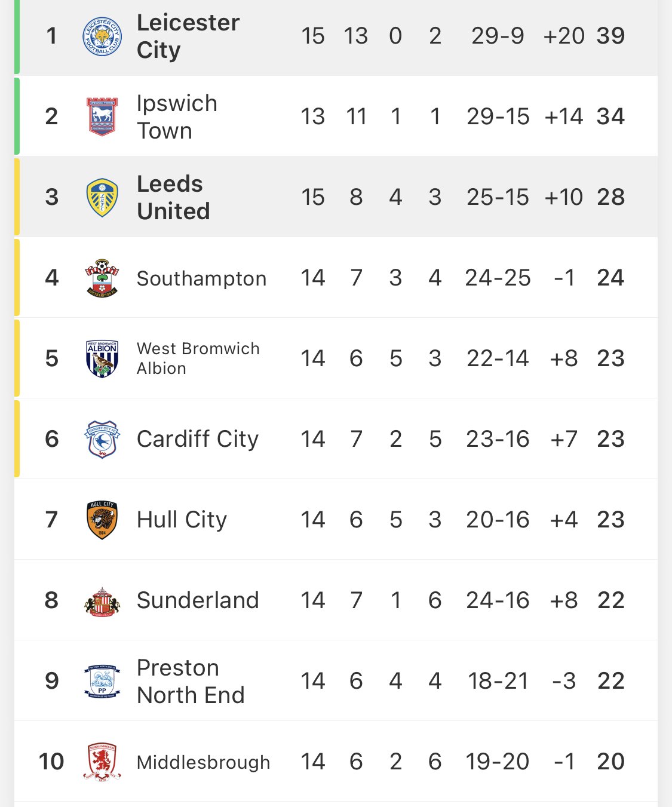The image size is (672, 807).
Task: Click the Cardiff City team name
Action: coord(198,439)
